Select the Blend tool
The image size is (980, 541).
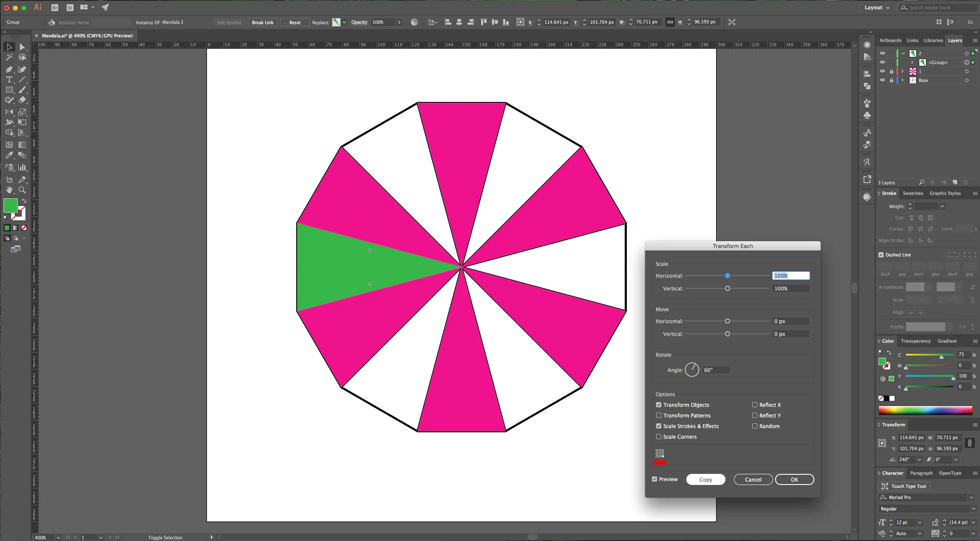coord(23,155)
